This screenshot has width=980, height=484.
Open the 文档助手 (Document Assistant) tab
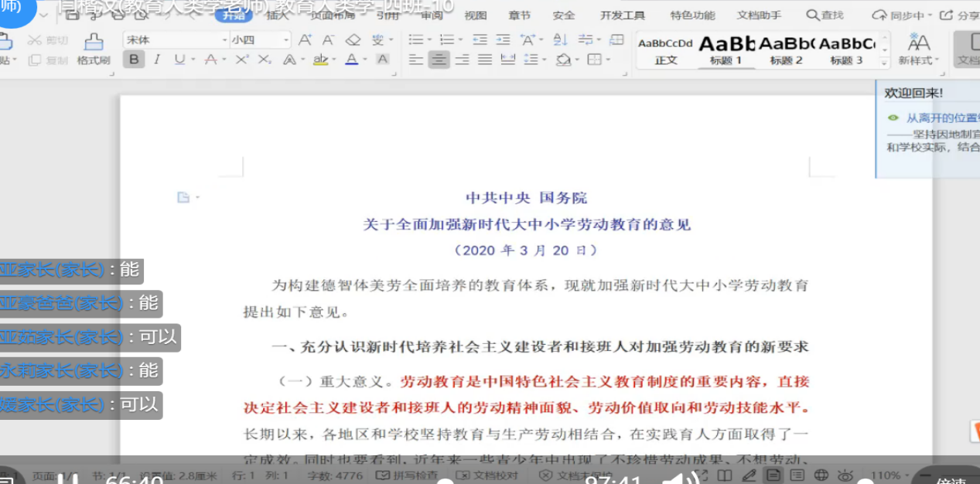click(760, 15)
